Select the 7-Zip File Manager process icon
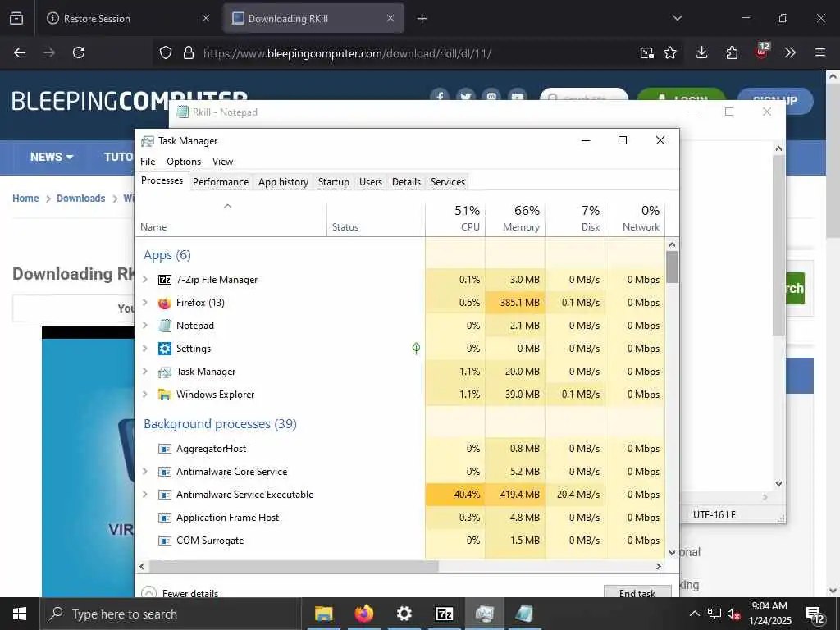The height and width of the screenshot is (630, 840). [x=164, y=280]
